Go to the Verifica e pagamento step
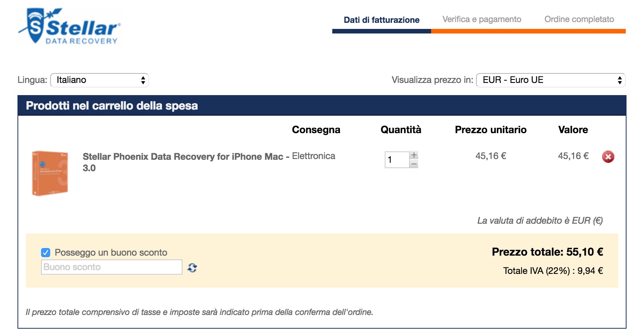This screenshot has height=334, width=644. 482,19
